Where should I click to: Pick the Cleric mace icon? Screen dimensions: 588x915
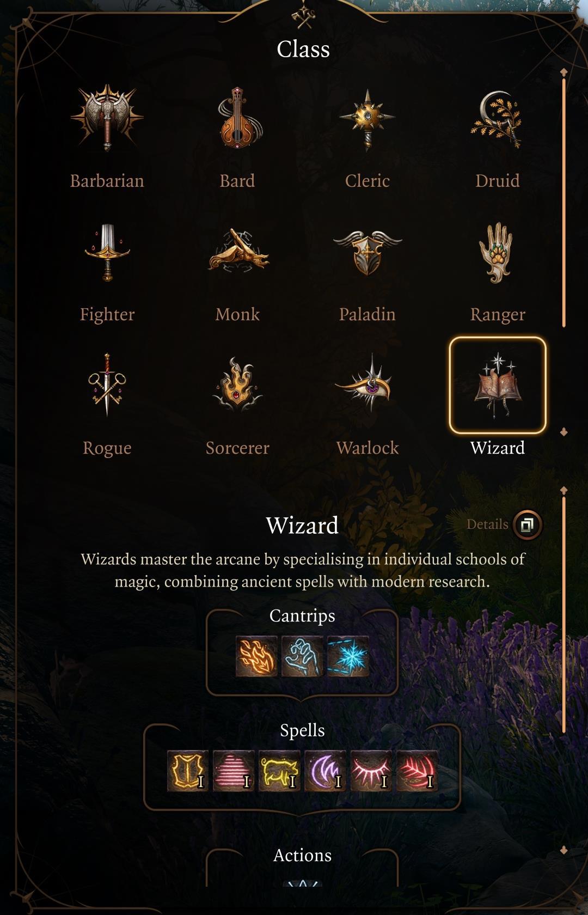coord(367,119)
